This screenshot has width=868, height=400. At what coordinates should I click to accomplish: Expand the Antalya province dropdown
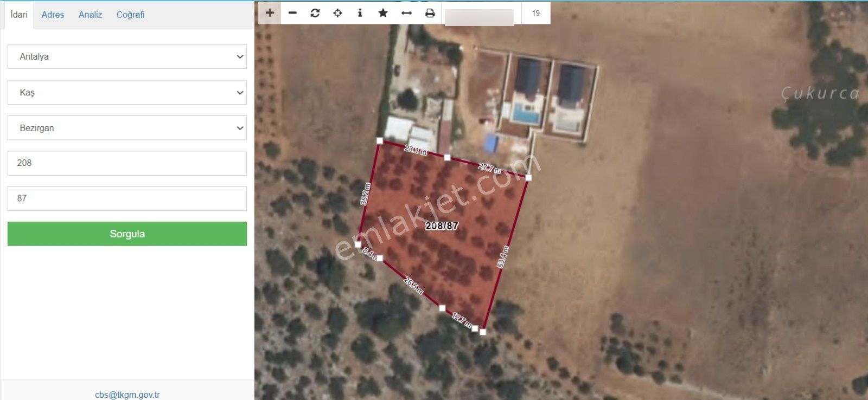(x=127, y=57)
